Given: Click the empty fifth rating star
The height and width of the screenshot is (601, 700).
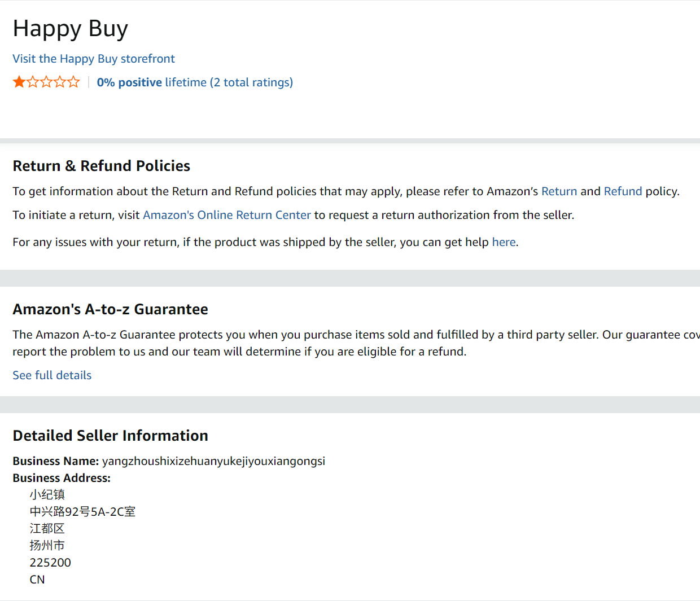Looking at the screenshot, I should point(73,82).
